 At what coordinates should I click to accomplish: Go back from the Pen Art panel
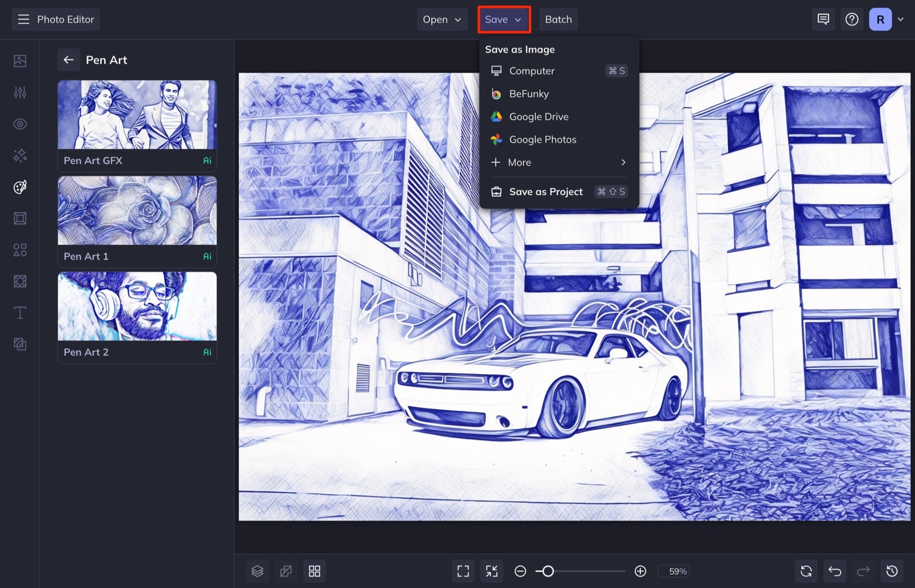pos(69,59)
